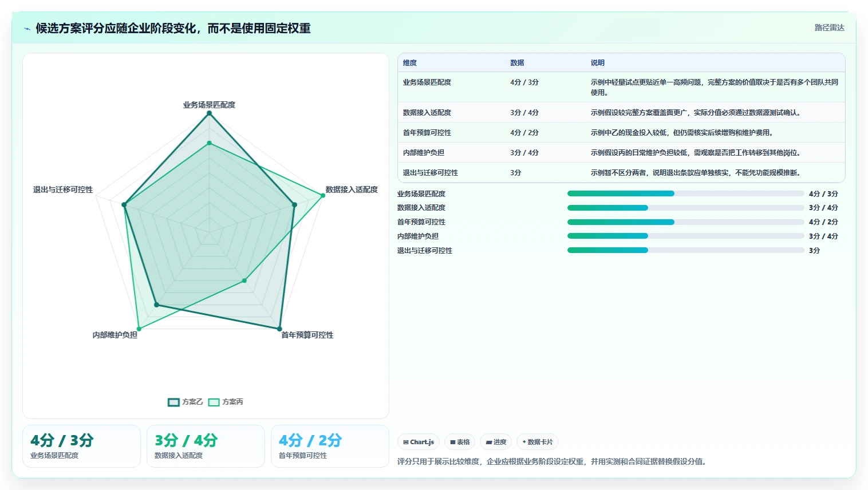Click the 数据卡片 chip

click(x=538, y=442)
